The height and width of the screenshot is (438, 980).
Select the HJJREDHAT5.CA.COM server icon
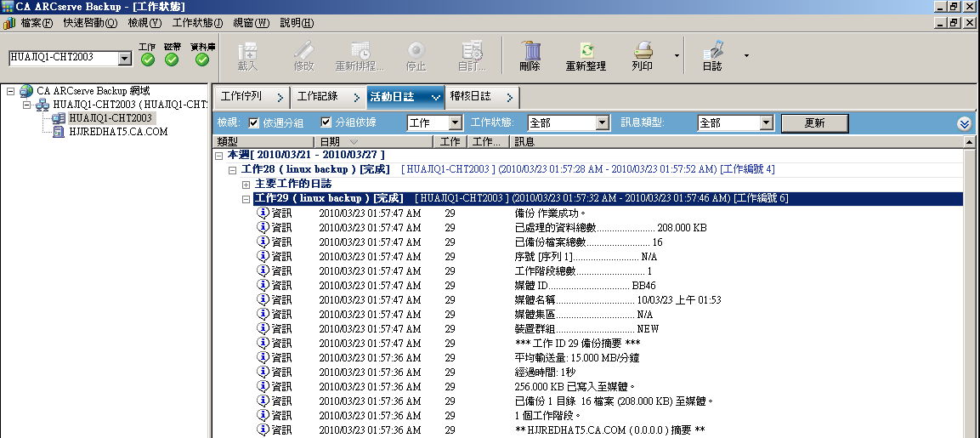[59, 132]
